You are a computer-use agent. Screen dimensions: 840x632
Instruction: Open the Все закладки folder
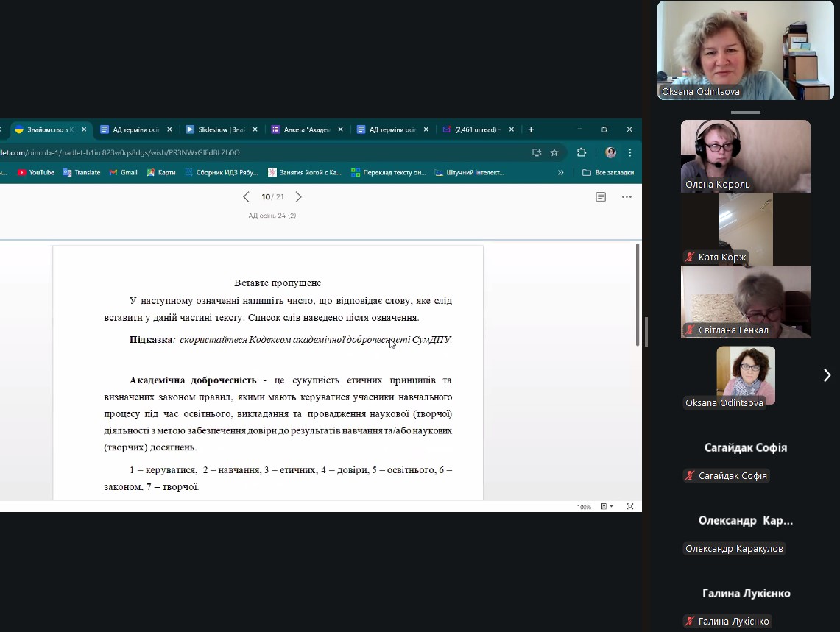[608, 173]
